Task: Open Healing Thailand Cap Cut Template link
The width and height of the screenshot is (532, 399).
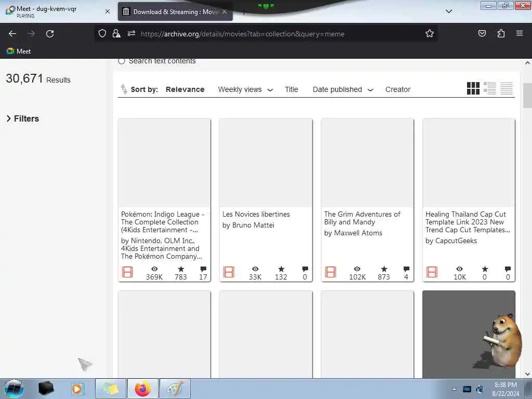Action: point(468,222)
